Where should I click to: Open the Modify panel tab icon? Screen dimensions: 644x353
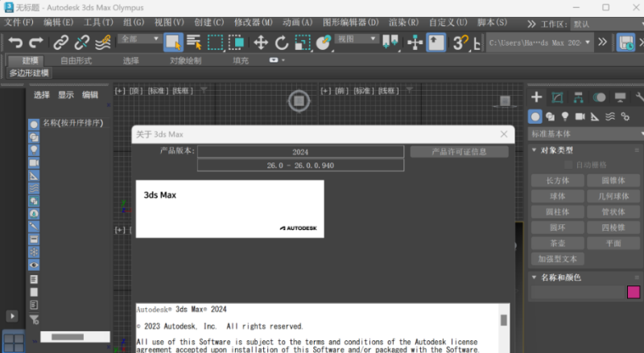tap(557, 97)
